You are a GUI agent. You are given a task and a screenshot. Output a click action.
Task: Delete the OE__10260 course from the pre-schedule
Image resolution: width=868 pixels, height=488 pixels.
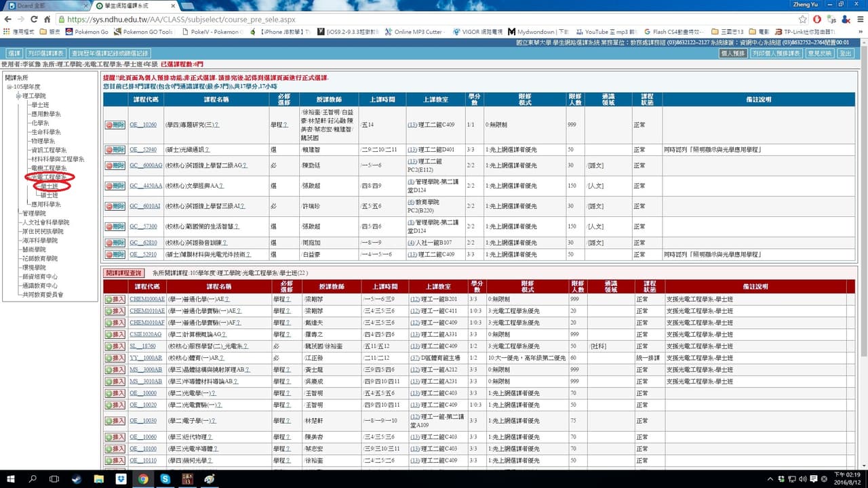tap(115, 125)
